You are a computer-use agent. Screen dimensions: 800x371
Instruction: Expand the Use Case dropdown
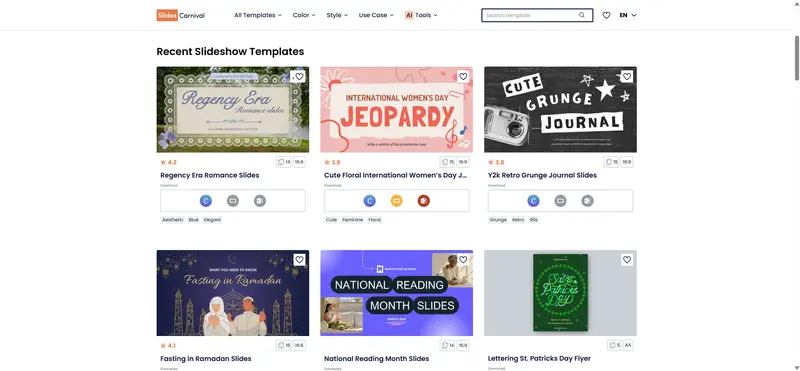376,15
